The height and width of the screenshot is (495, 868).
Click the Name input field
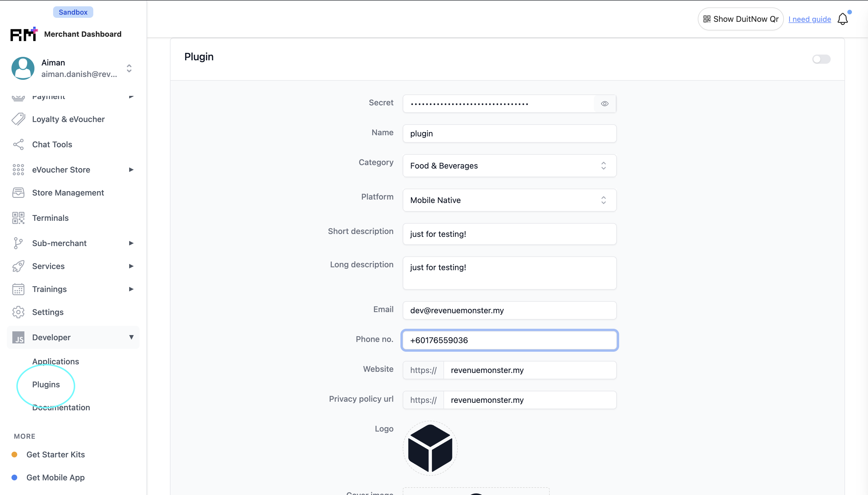point(509,133)
